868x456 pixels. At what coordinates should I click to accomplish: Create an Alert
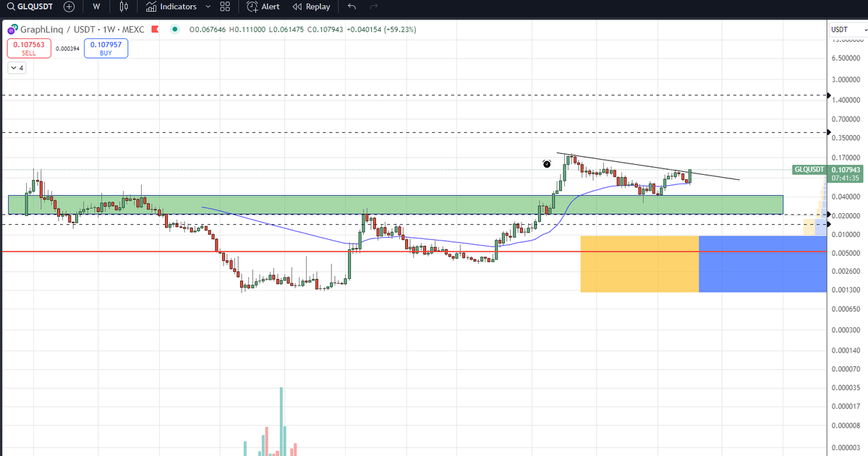263,7
